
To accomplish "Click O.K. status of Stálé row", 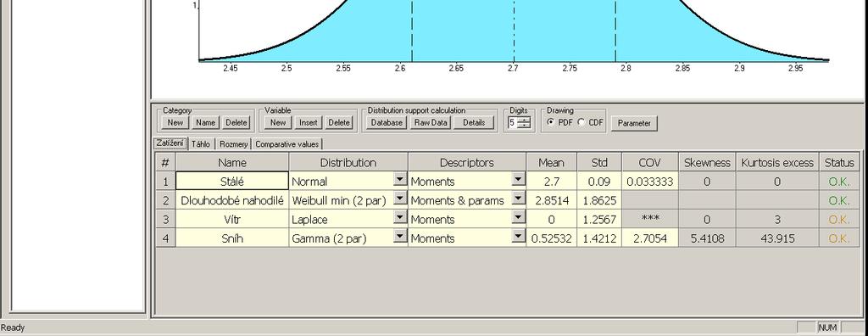I will click(x=839, y=181).
